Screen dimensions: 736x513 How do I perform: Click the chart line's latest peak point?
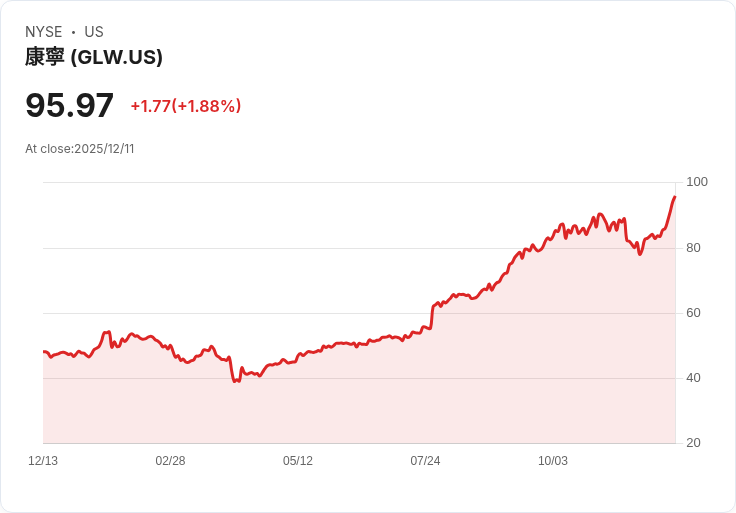click(675, 197)
